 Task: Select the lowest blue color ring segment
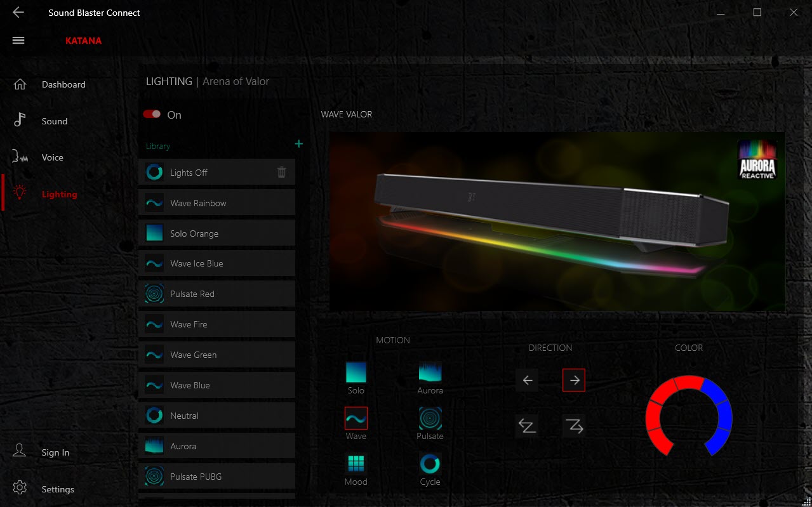click(717, 442)
